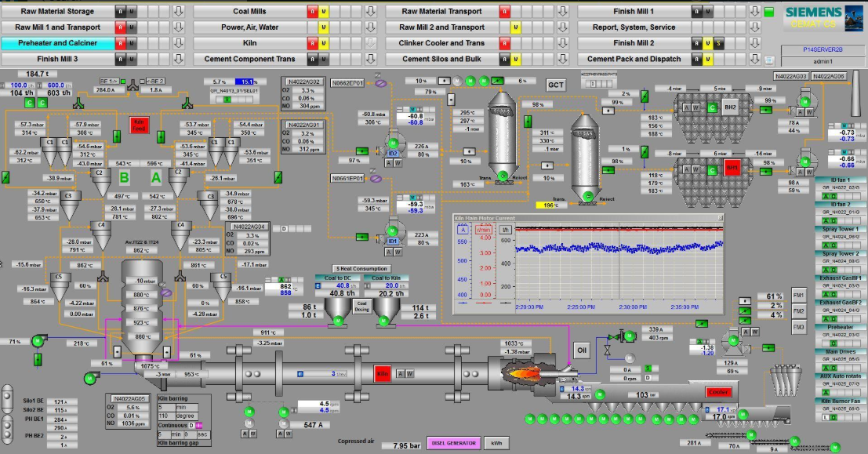Click Coal to Kiln feeder motor
Image resolution: width=868 pixels, height=454 pixels.
[383, 321]
